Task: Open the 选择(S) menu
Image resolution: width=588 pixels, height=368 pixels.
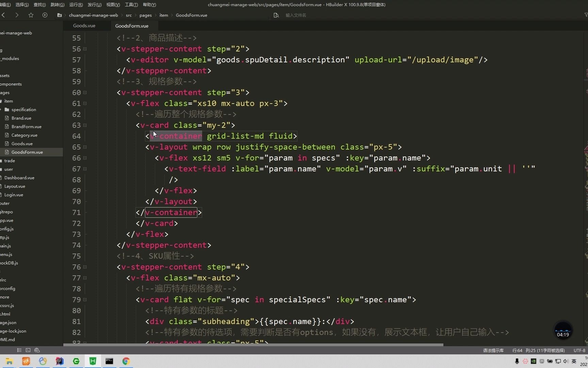Action: (22, 5)
